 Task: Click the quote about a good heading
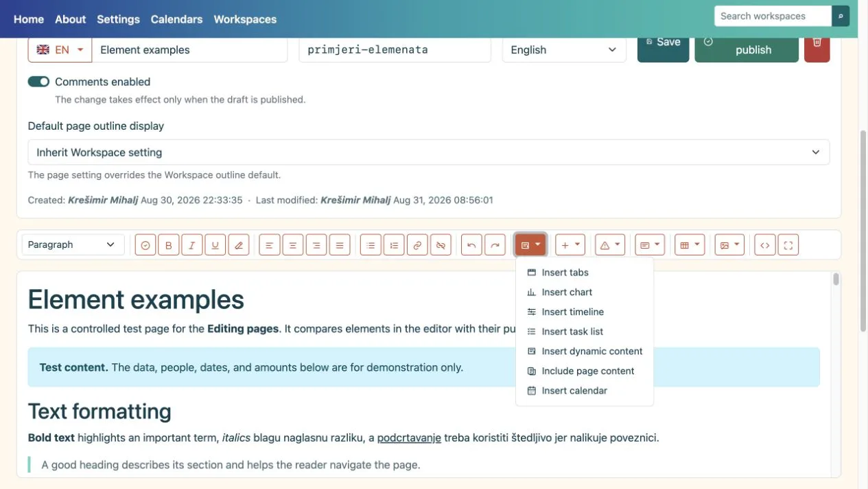(231, 465)
